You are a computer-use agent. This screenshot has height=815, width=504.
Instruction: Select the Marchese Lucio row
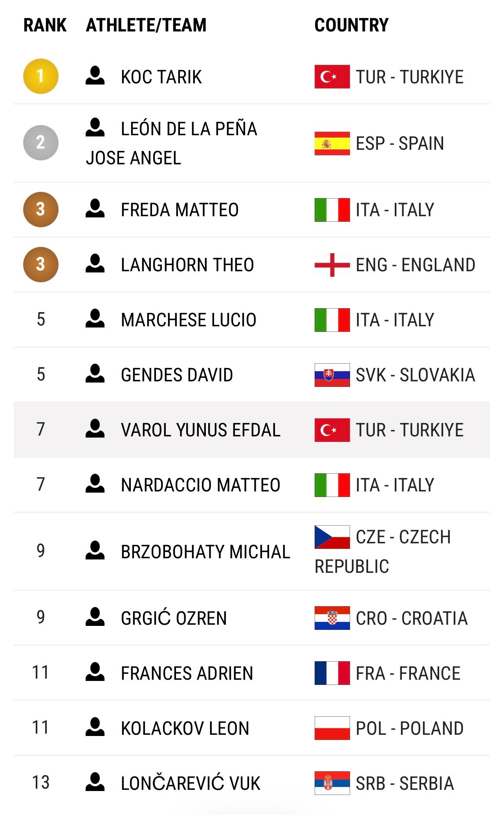coord(252,320)
